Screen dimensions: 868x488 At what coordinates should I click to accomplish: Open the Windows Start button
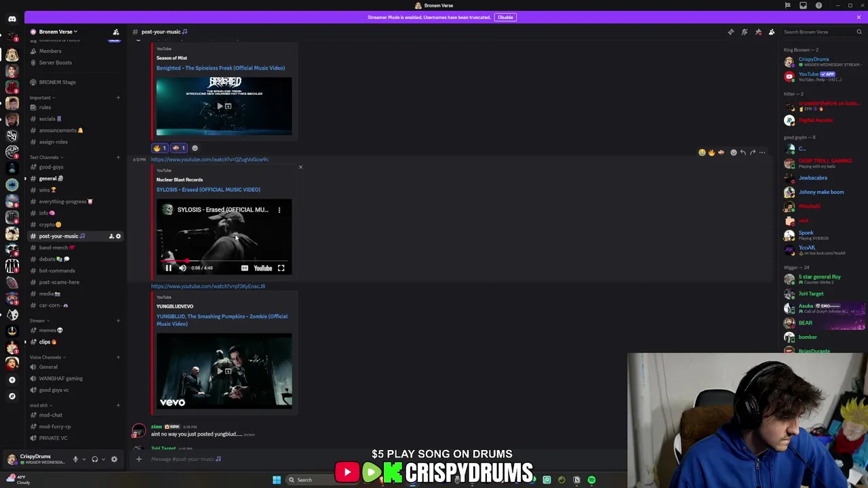277,480
